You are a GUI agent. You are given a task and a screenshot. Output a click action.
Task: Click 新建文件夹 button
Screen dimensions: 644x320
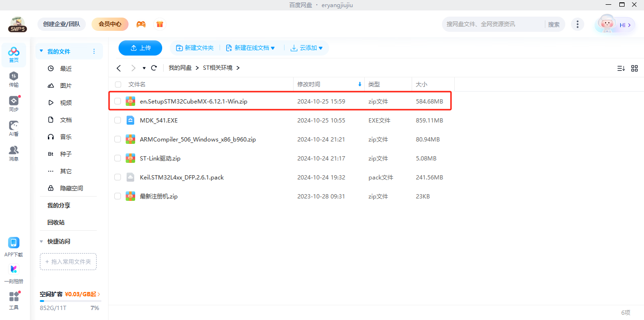(x=195, y=48)
